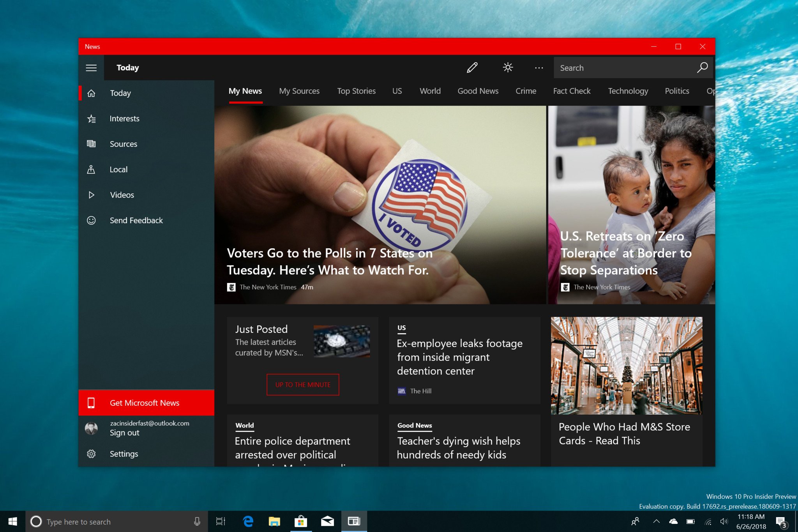Switch to Top Stories tab
Screen dimensions: 798x532
(x=356, y=91)
